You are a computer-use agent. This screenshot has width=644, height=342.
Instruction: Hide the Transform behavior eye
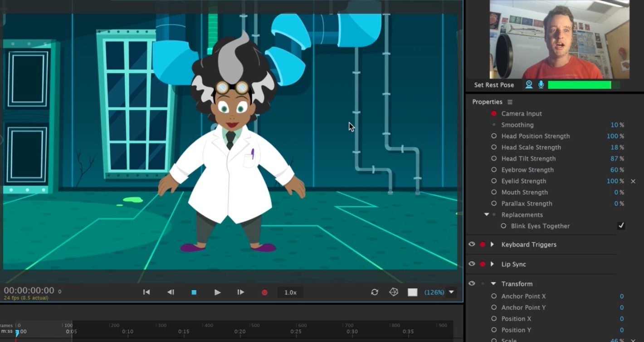click(x=472, y=283)
